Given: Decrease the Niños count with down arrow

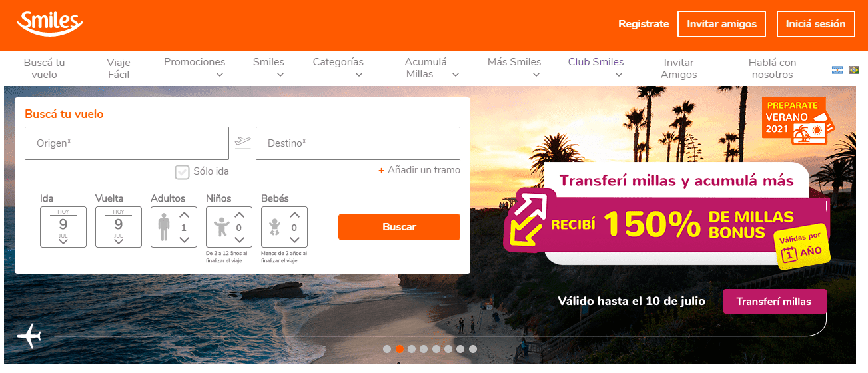Looking at the screenshot, I should (x=240, y=240).
